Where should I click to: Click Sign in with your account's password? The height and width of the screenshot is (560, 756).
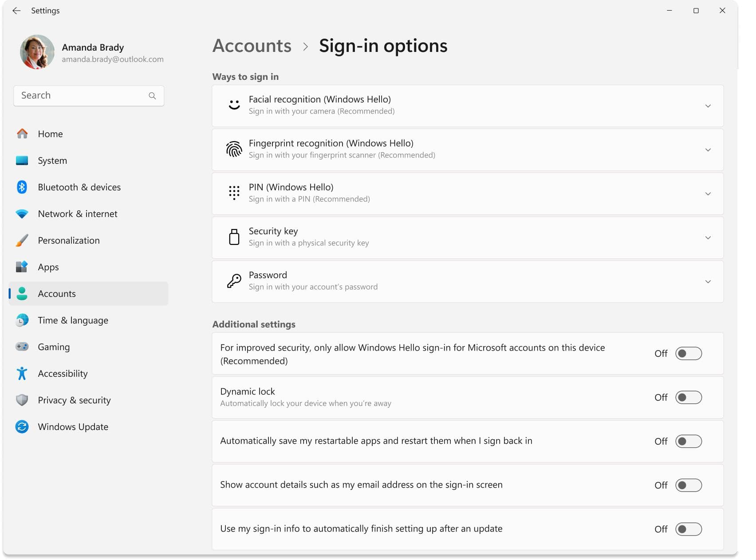[313, 287]
